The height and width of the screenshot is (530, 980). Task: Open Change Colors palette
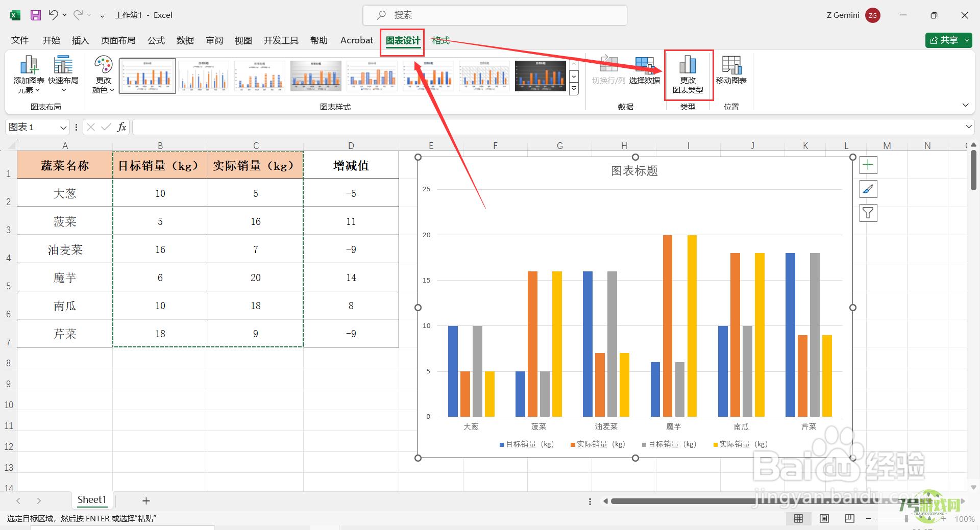tap(103, 75)
